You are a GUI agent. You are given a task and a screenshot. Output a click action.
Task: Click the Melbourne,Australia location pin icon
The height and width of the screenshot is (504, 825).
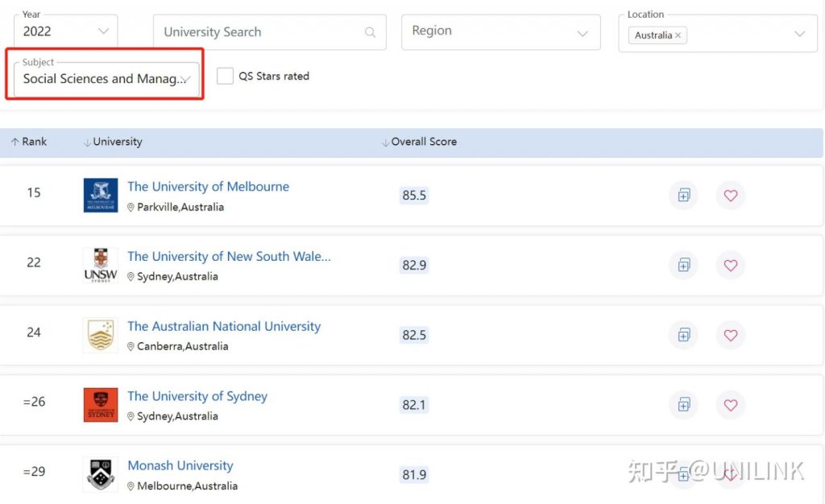pos(131,486)
